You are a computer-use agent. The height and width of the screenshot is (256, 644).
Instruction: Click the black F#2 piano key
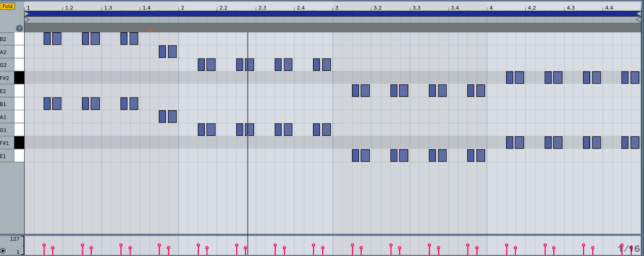[x=19, y=78]
